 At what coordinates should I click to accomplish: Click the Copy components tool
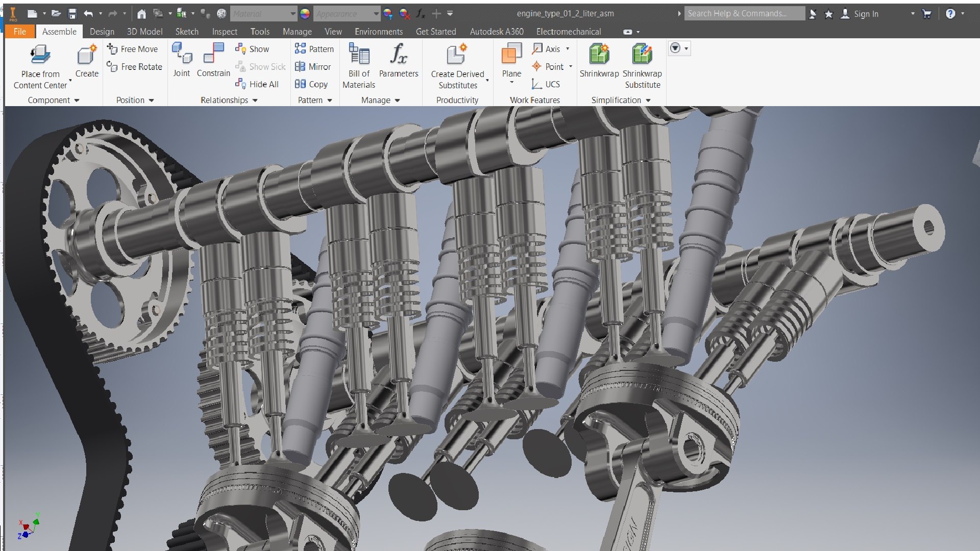coord(311,84)
